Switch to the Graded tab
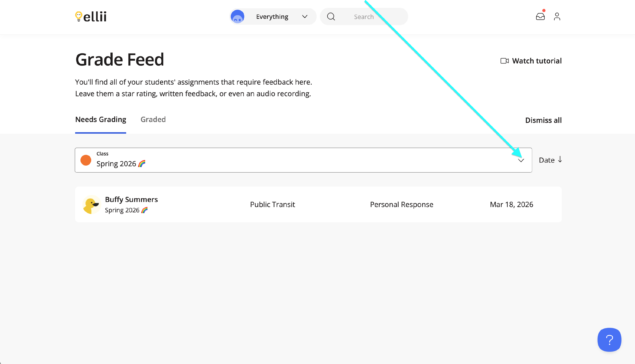The height and width of the screenshot is (364, 635). point(153,120)
